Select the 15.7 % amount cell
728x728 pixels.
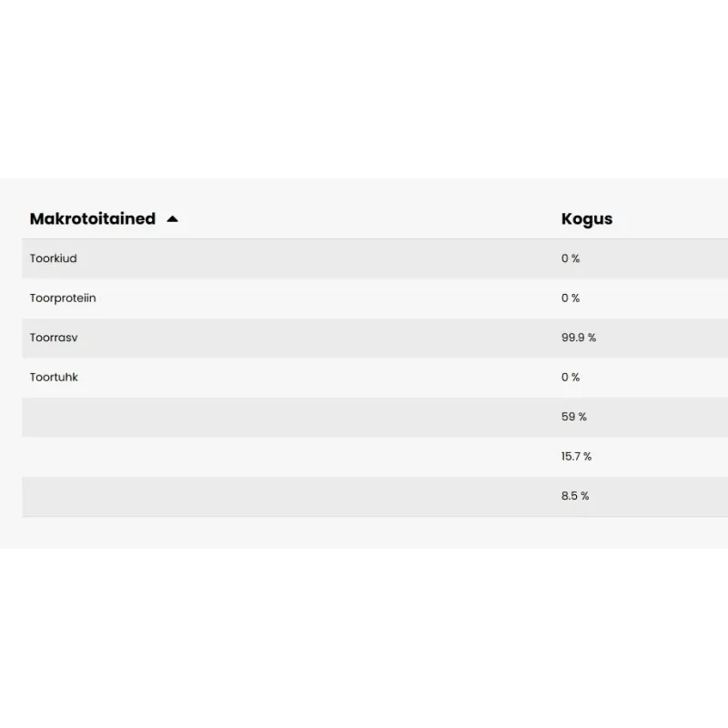(x=577, y=456)
